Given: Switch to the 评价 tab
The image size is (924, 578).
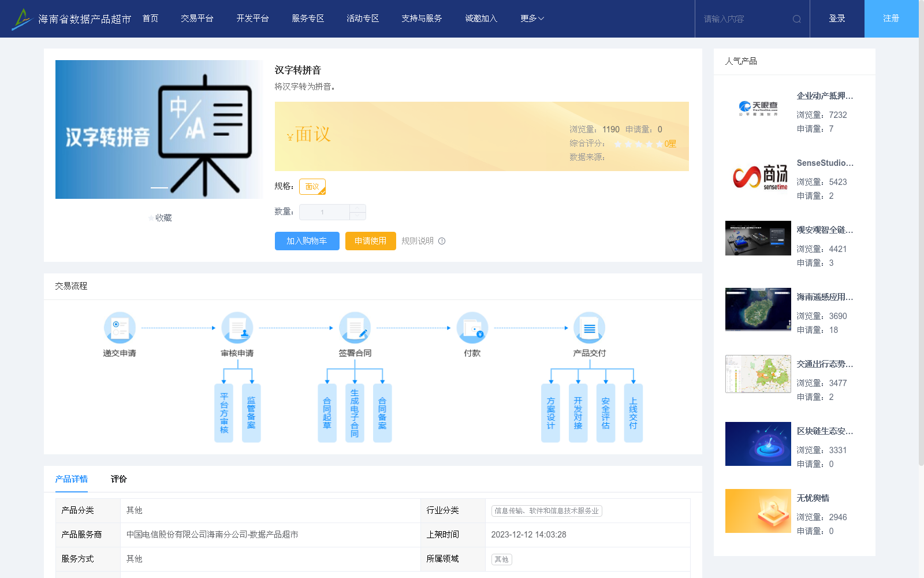Looking at the screenshot, I should click(119, 479).
